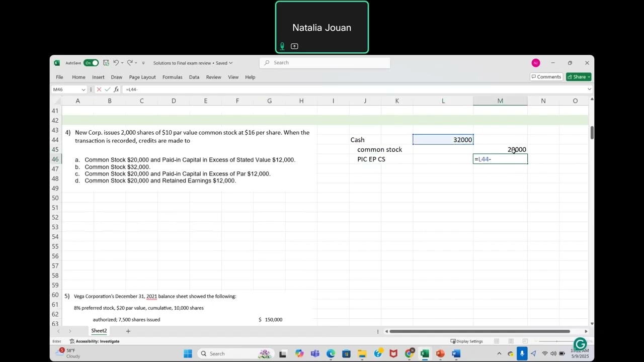Click the Share button
The height and width of the screenshot is (362, 644).
point(579,77)
